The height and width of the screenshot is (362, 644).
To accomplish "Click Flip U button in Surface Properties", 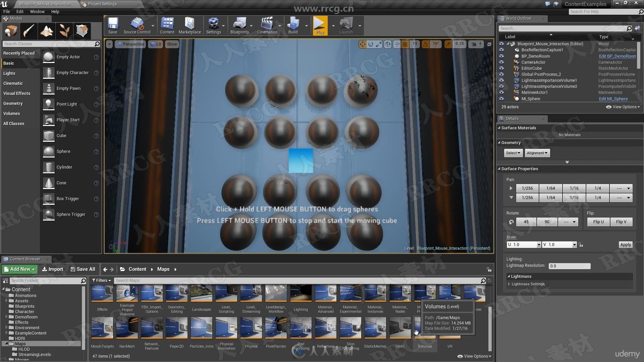I will click(599, 222).
